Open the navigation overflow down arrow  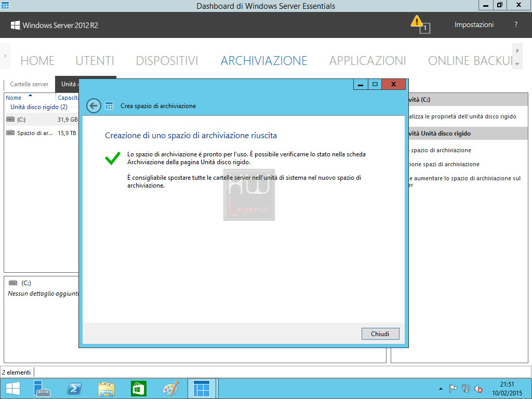pos(517,63)
